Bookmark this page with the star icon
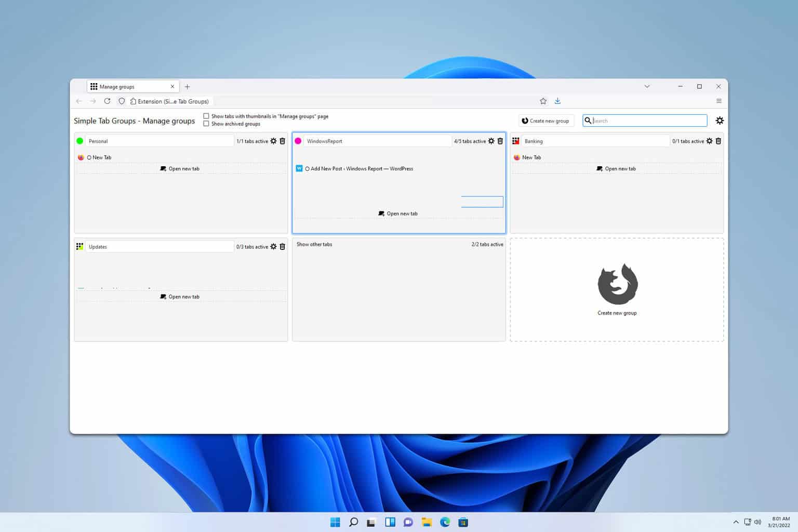This screenshot has width=798, height=532. pyautogui.click(x=543, y=101)
